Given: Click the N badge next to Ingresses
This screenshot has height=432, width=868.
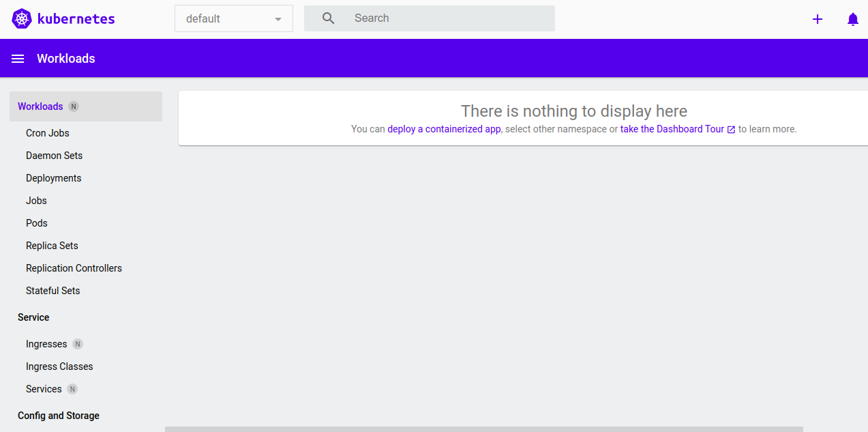Looking at the screenshot, I should point(78,344).
